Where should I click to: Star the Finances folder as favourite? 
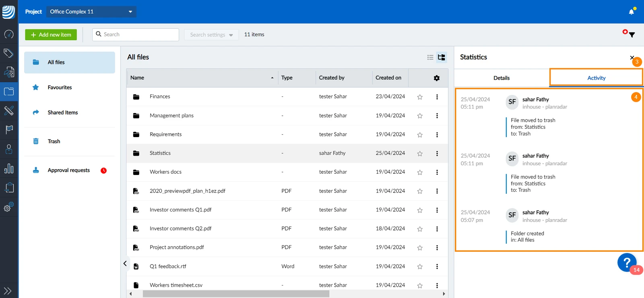coord(420,97)
